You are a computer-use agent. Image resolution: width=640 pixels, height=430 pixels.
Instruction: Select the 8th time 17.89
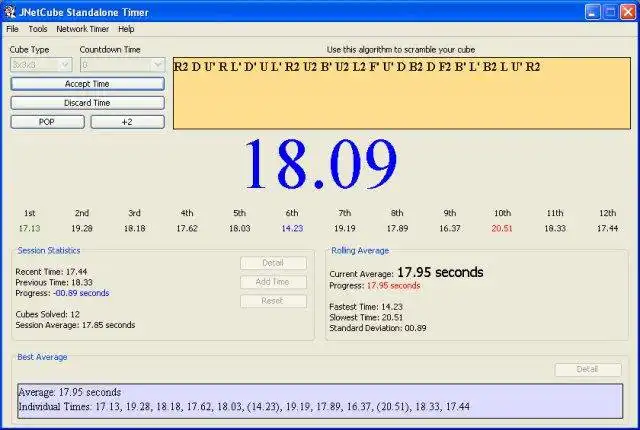[x=398, y=228]
